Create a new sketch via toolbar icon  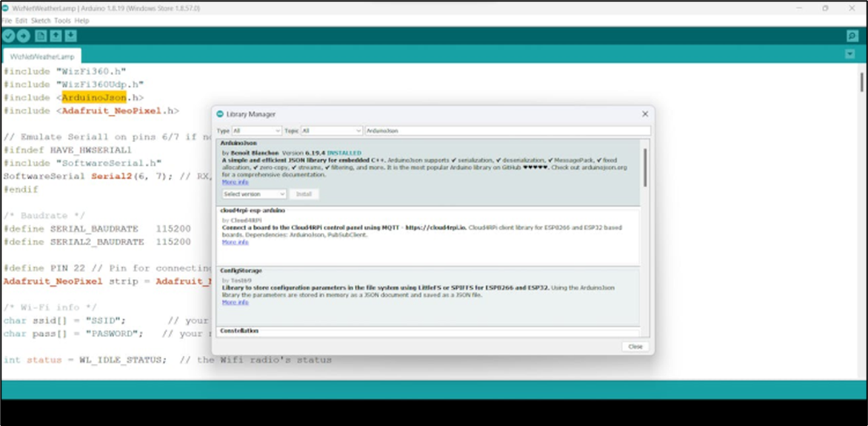pyautogui.click(x=41, y=36)
